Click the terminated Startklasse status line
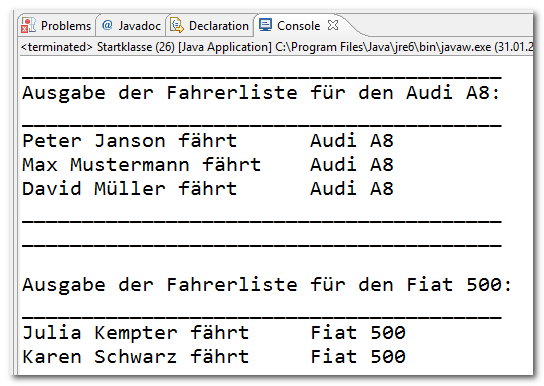The height and width of the screenshot is (386, 544). pos(277,47)
